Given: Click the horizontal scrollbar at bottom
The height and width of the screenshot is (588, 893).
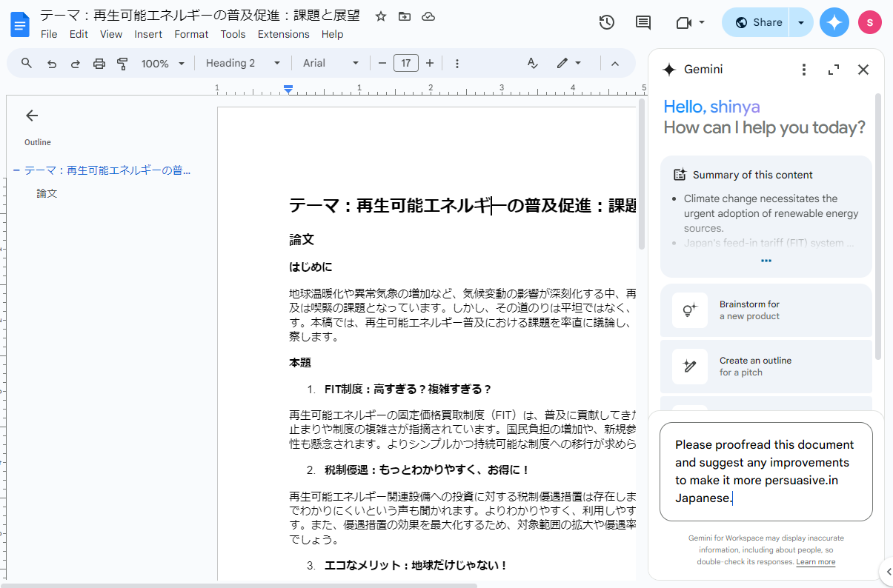Looking at the screenshot, I should pyautogui.click(x=239, y=585).
